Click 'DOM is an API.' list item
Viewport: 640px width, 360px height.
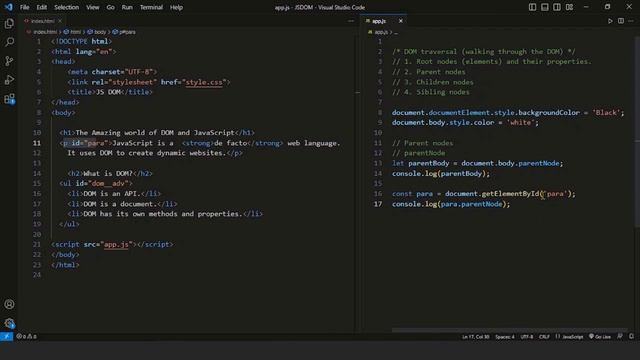[112, 194]
